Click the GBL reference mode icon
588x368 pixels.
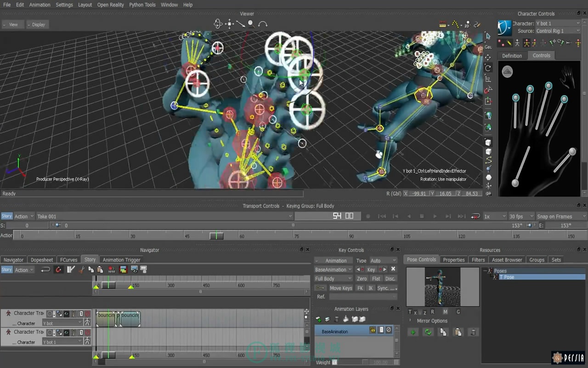click(x=488, y=47)
